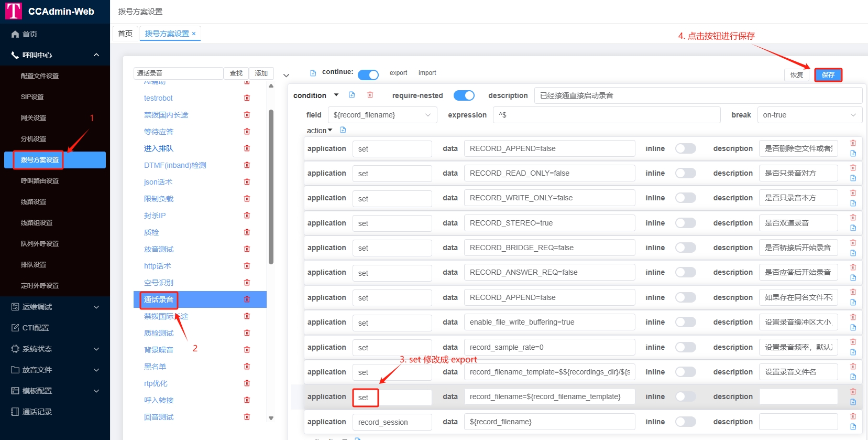868x440 pixels.
Task: Enable inline for RECORD_READ_ONLY=false row
Action: tap(685, 173)
